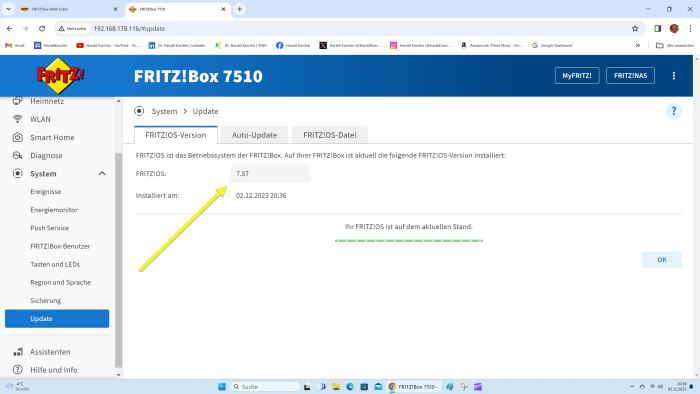
Task: Open File Explorer from the taskbar
Action: 336,387
